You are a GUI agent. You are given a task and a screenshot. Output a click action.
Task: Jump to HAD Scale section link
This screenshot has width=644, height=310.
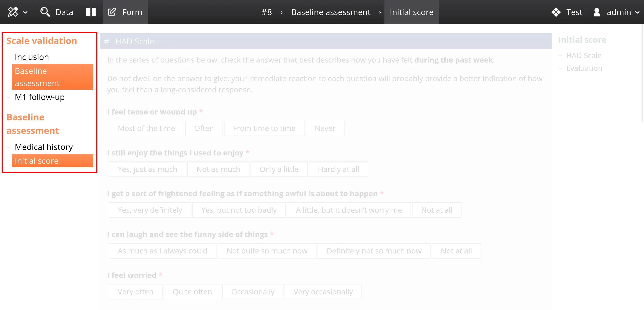pyautogui.click(x=584, y=55)
